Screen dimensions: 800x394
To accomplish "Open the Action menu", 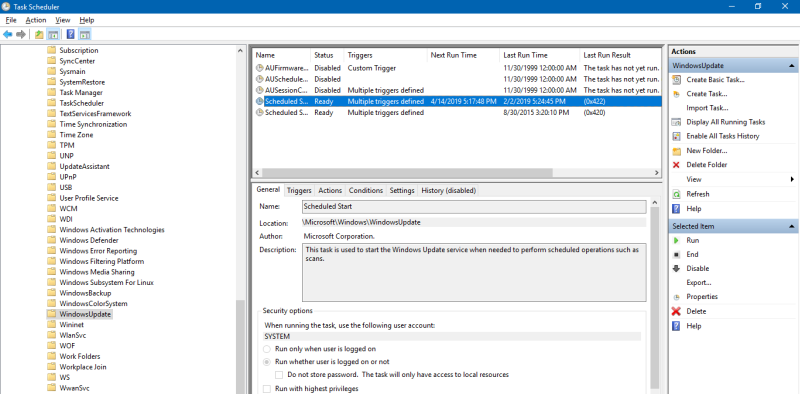I will pyautogui.click(x=36, y=20).
